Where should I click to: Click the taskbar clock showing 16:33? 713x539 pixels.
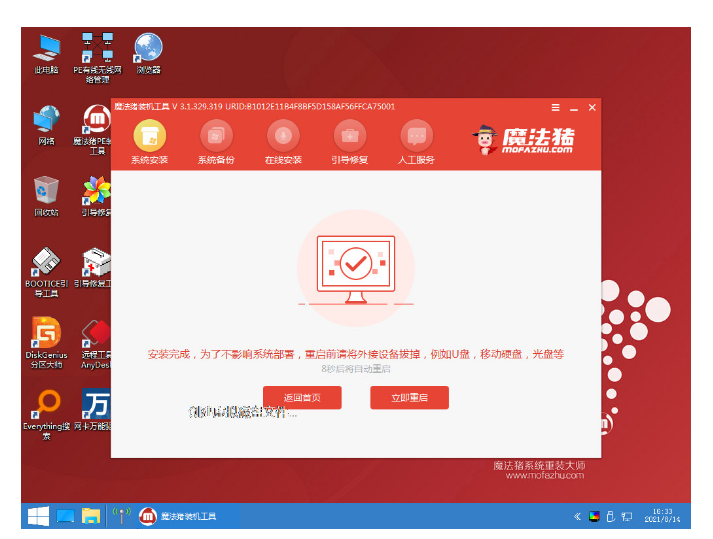[x=662, y=516]
